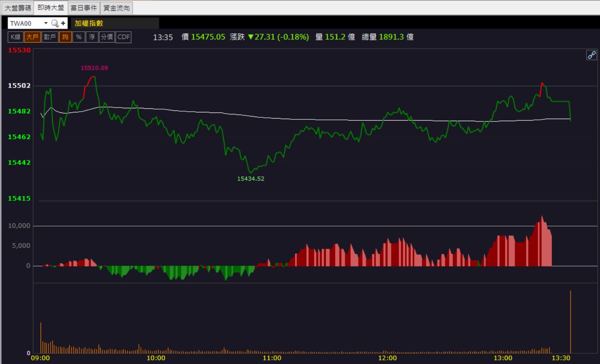The height and width of the screenshot is (364, 600).
Task: Click the ▼27.31 (-0.18%) change value
Action: pyautogui.click(x=278, y=37)
